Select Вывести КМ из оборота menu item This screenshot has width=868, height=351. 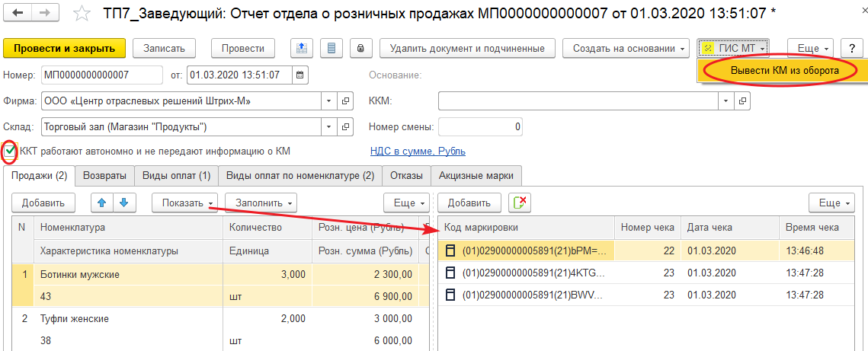(784, 70)
